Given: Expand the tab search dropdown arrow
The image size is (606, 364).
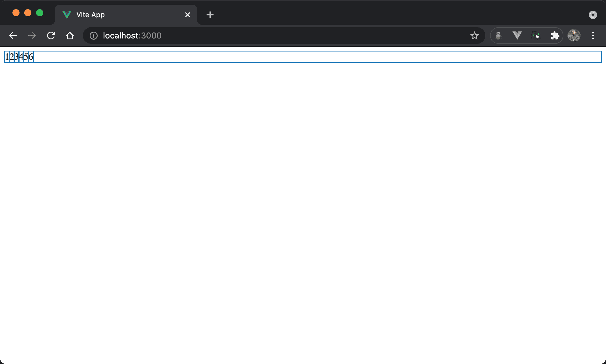Looking at the screenshot, I should pyautogui.click(x=593, y=15).
